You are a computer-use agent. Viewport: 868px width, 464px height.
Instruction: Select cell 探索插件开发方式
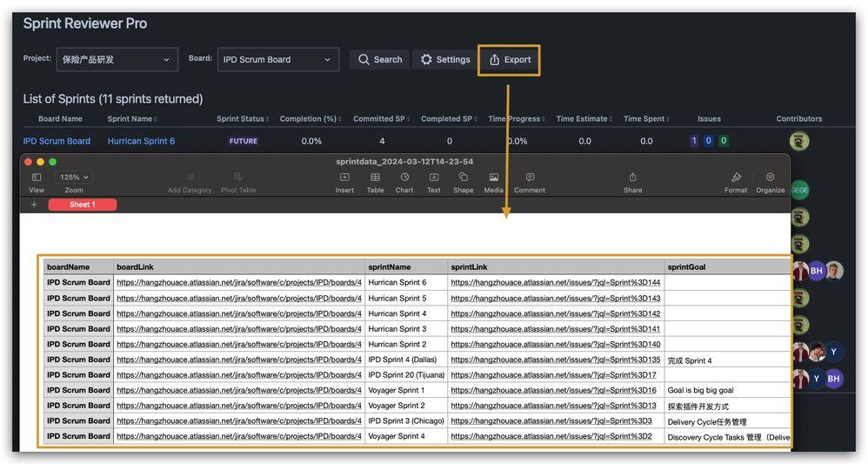727,407
